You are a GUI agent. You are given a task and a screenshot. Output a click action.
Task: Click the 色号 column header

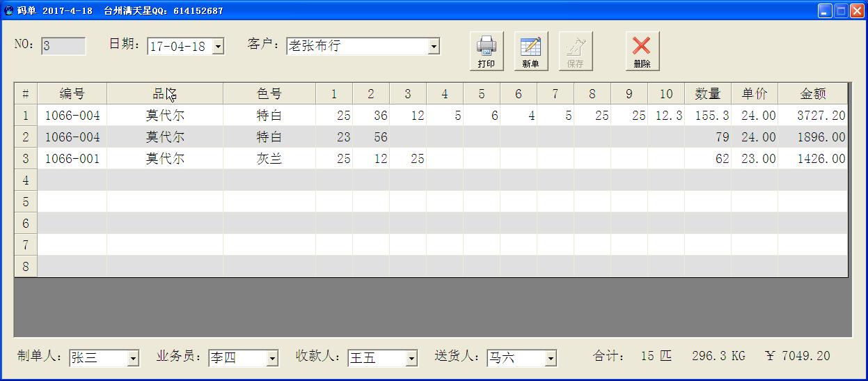tap(269, 94)
